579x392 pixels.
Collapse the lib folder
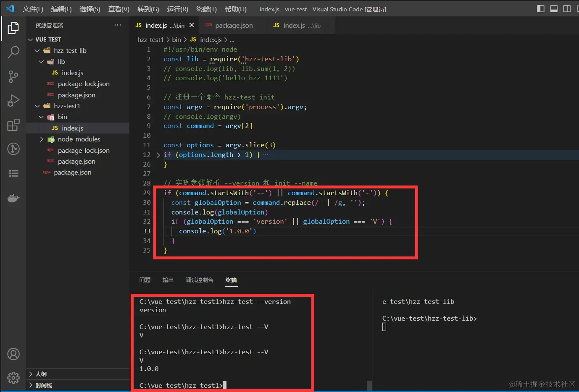click(41, 62)
